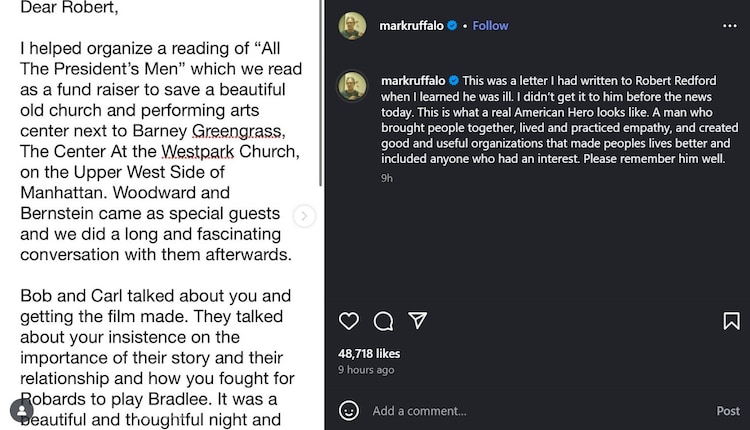Open markruffalo username in caption

click(411, 80)
